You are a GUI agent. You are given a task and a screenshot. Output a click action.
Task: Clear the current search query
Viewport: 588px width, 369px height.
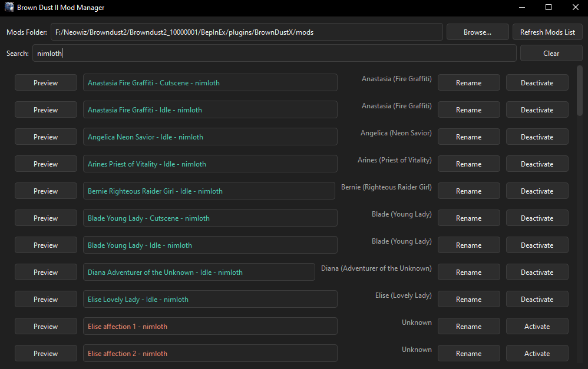click(551, 53)
